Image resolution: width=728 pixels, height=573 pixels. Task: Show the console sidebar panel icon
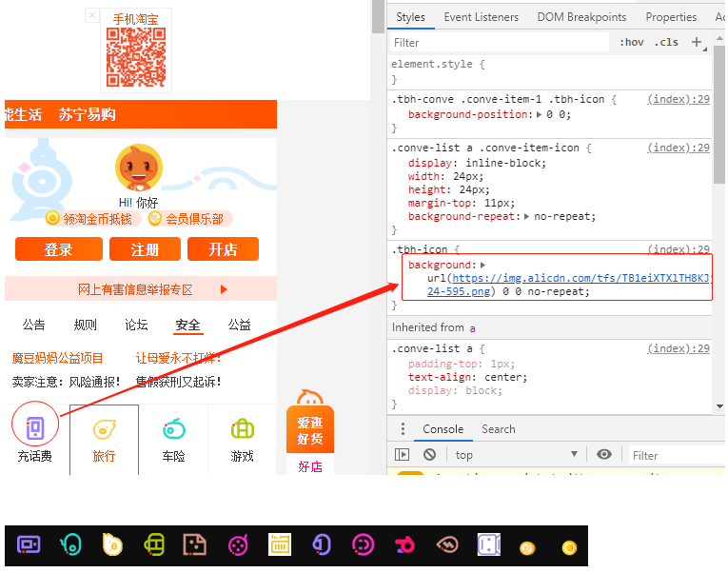[x=403, y=455]
